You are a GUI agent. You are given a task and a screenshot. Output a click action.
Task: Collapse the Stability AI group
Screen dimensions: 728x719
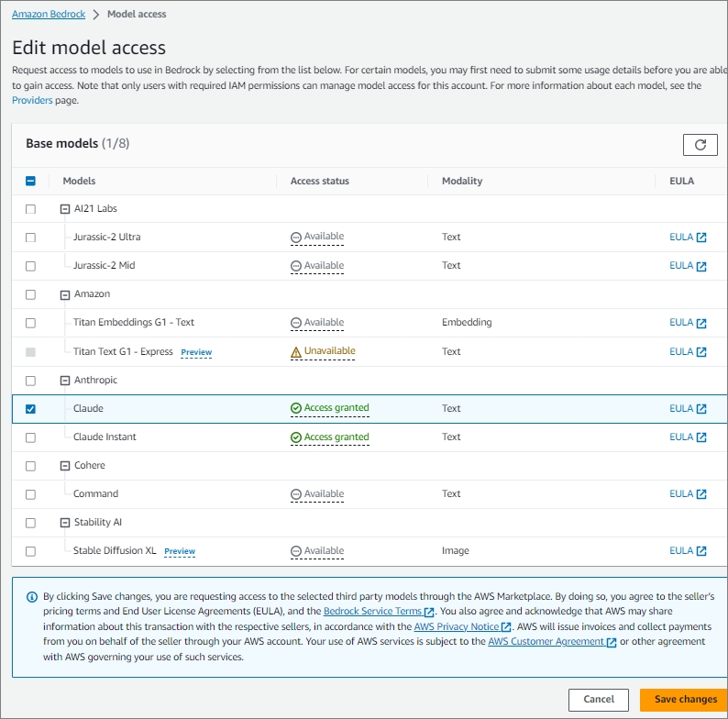click(65, 523)
